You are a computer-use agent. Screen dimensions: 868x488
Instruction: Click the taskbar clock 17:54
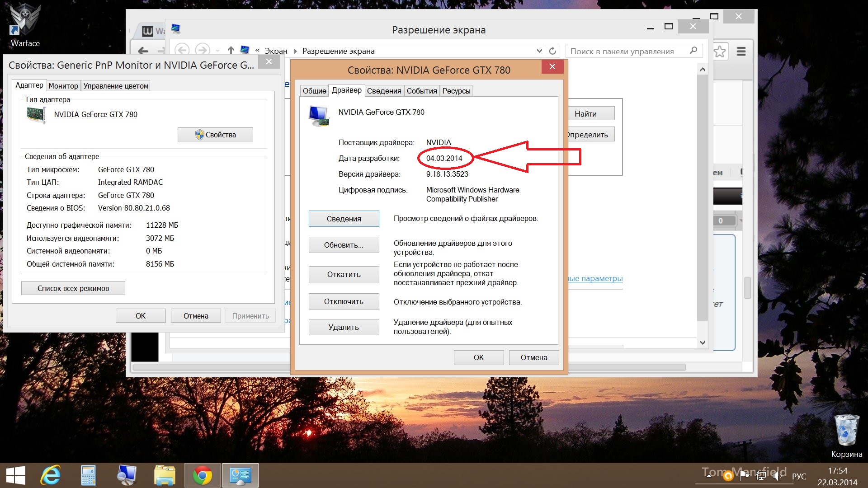[x=837, y=471]
